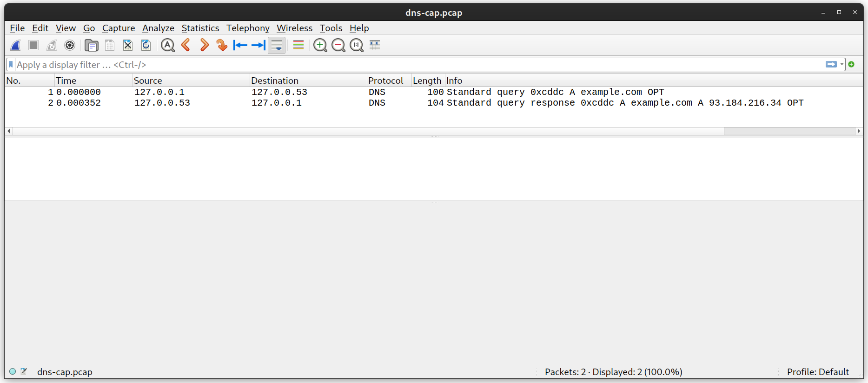Reload the capture file icon

tap(146, 45)
